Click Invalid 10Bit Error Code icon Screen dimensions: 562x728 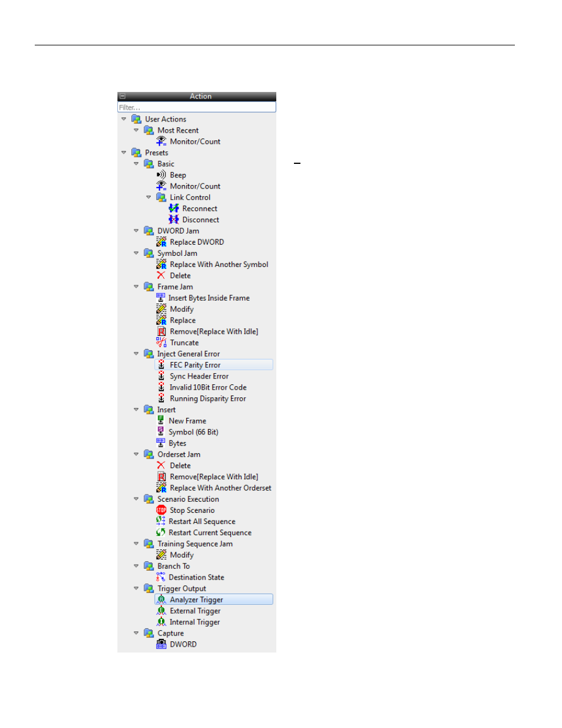[161, 388]
